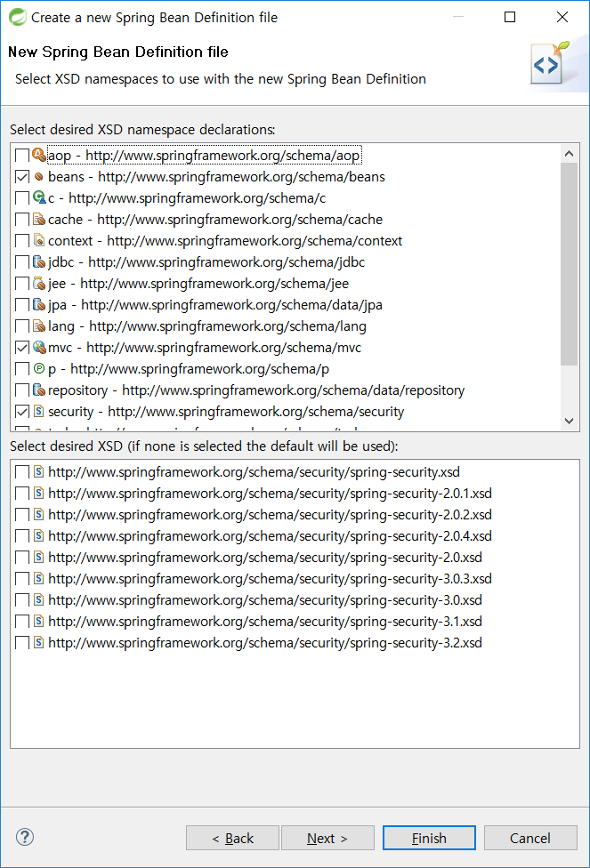
Task: Click the lang namespace icon
Action: 39,326
